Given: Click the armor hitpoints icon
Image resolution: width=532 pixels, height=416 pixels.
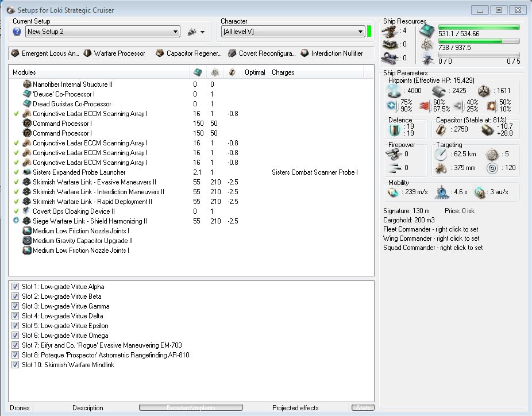Looking at the screenshot, I should click(x=439, y=91).
